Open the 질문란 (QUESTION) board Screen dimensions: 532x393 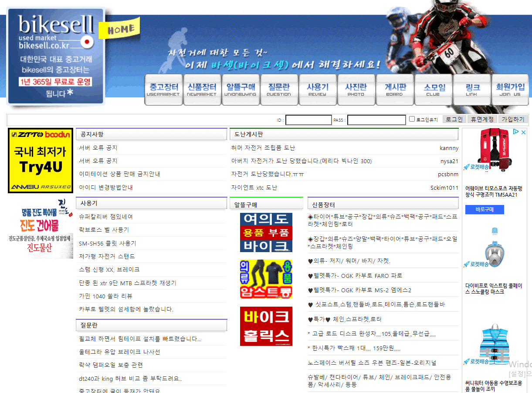pos(279,89)
